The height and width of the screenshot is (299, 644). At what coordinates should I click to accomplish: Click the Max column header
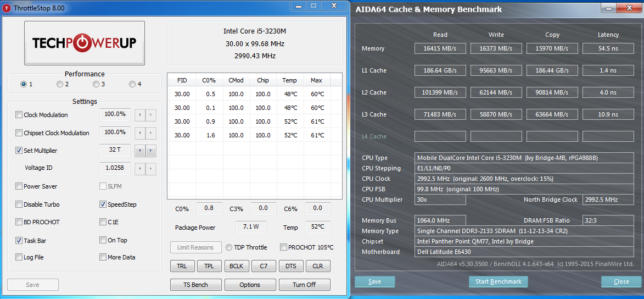pos(316,80)
